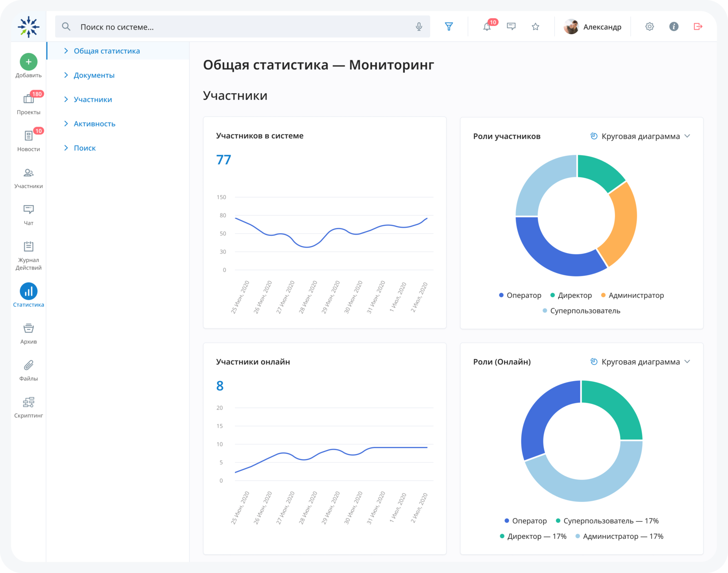Toggle Директор legend in Роли участников
The width and height of the screenshot is (728, 573).
point(571,295)
